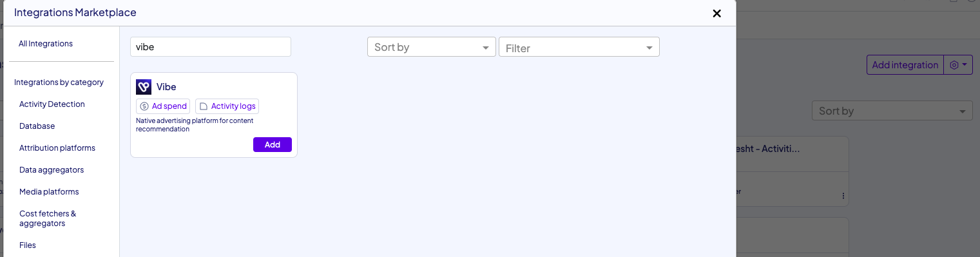Add the Vibe integration
The image size is (980, 257).
[x=273, y=145]
